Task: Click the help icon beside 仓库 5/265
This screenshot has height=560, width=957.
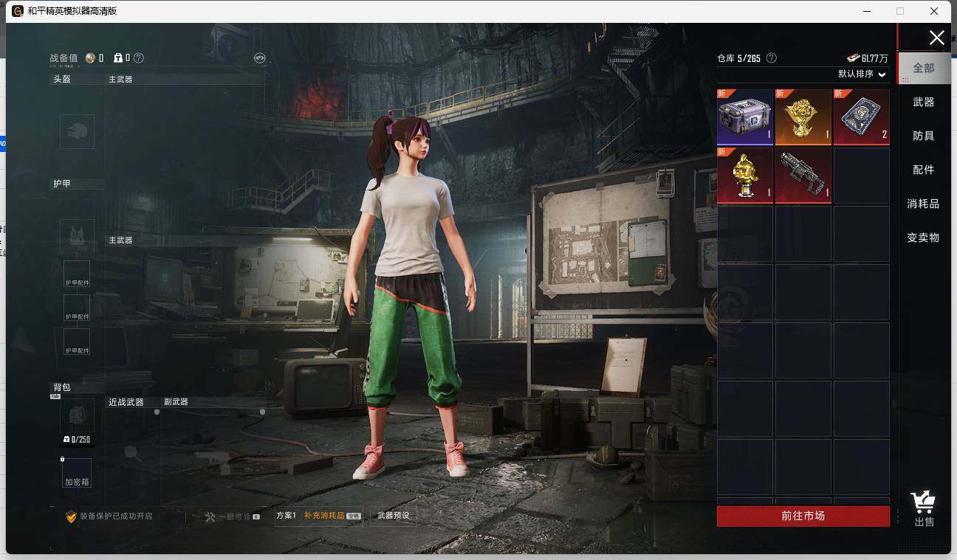Action: [x=772, y=58]
